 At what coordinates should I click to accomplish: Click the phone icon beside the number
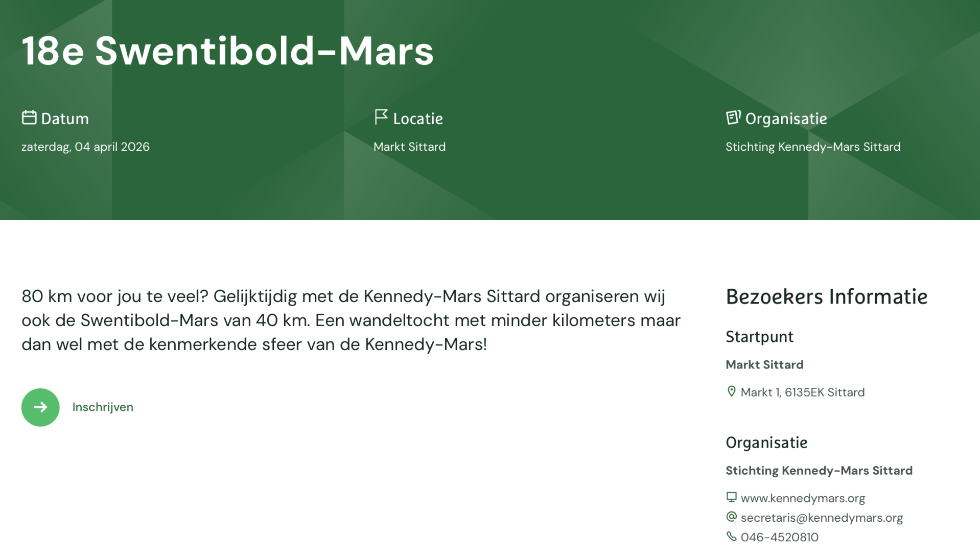[731, 536]
